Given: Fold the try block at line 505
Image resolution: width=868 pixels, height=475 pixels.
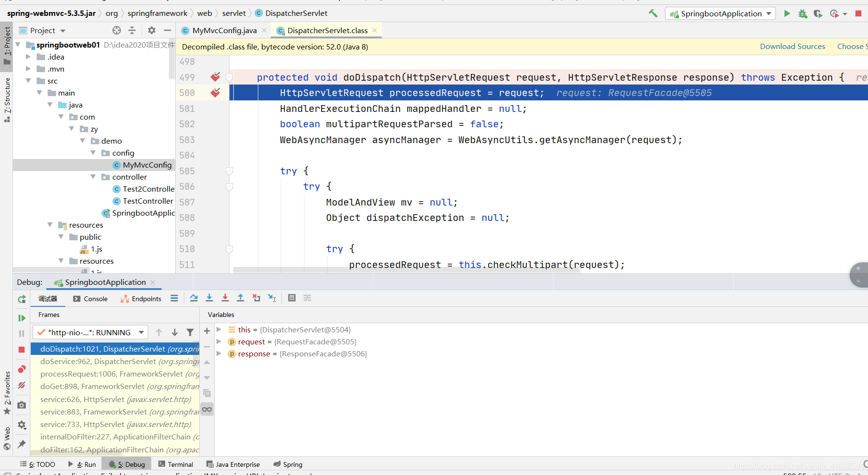Looking at the screenshot, I should tap(229, 171).
